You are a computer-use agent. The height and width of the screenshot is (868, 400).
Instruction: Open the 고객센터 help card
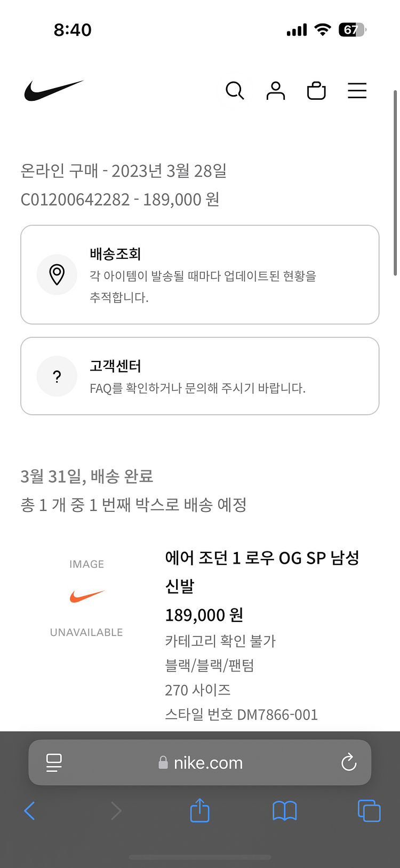coord(199,376)
